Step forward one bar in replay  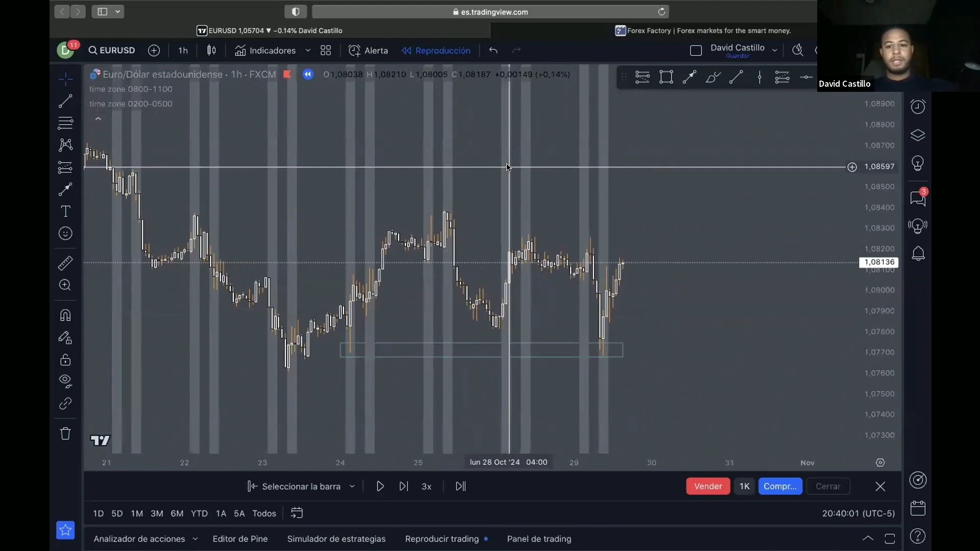[x=403, y=487]
